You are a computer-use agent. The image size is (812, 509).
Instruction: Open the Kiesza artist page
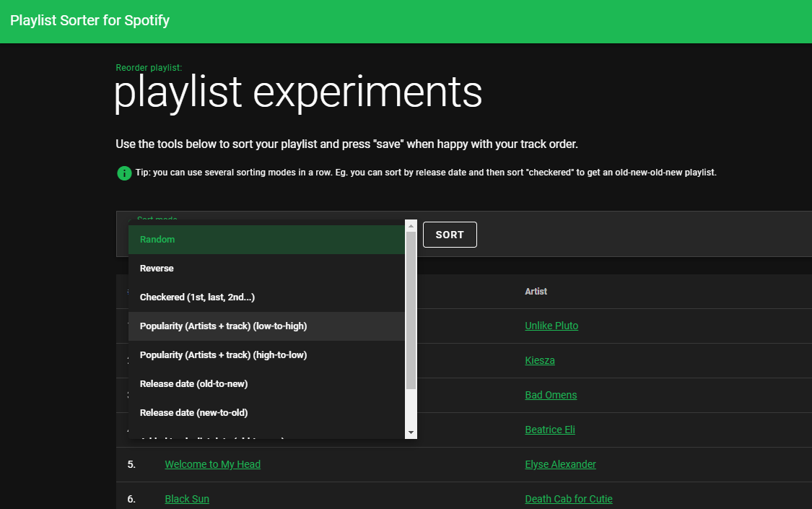540,360
